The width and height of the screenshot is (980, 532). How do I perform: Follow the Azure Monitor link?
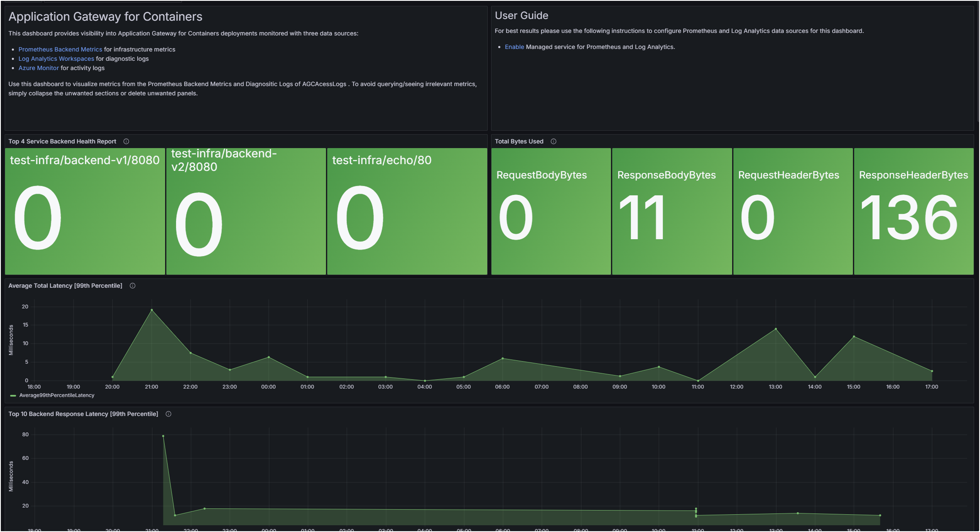pos(38,68)
